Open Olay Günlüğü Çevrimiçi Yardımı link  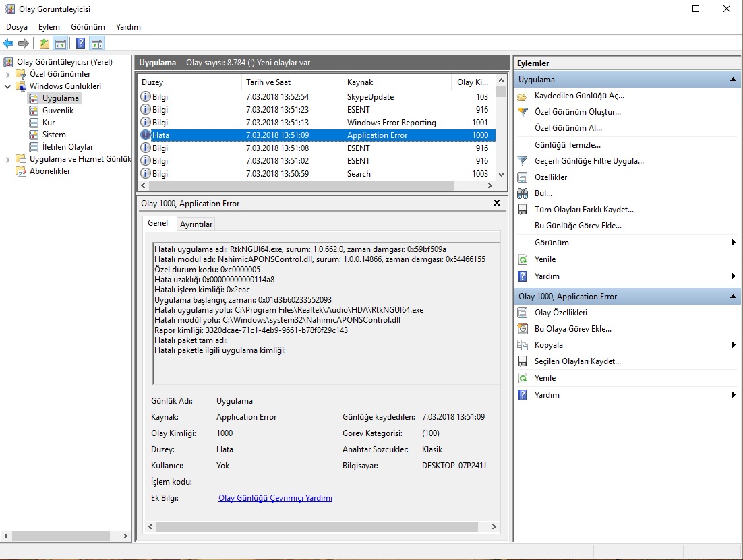pyautogui.click(x=275, y=498)
